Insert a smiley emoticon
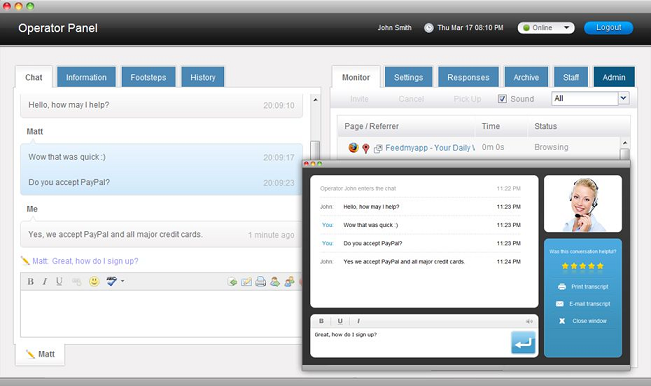651x386 pixels. [x=94, y=281]
